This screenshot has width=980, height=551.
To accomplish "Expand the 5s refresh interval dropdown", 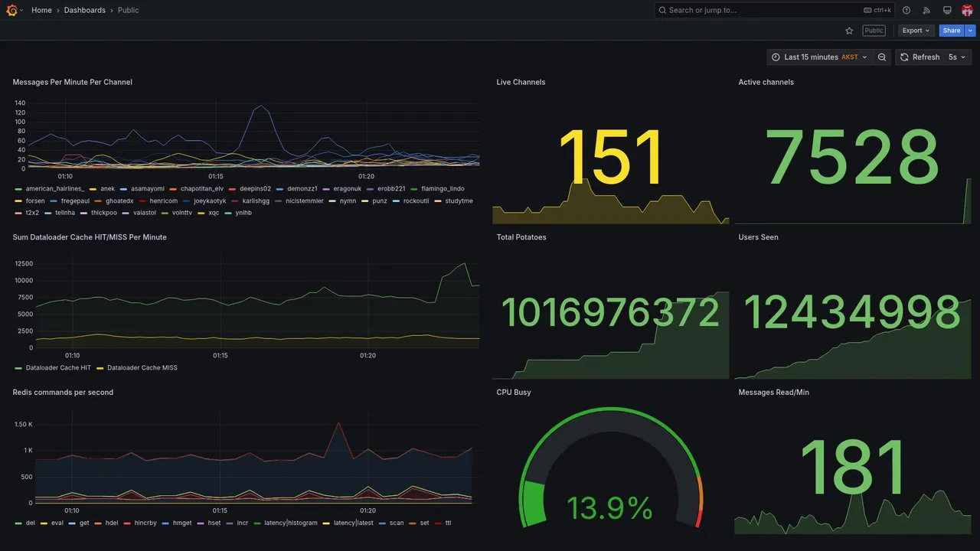I will (x=958, y=57).
